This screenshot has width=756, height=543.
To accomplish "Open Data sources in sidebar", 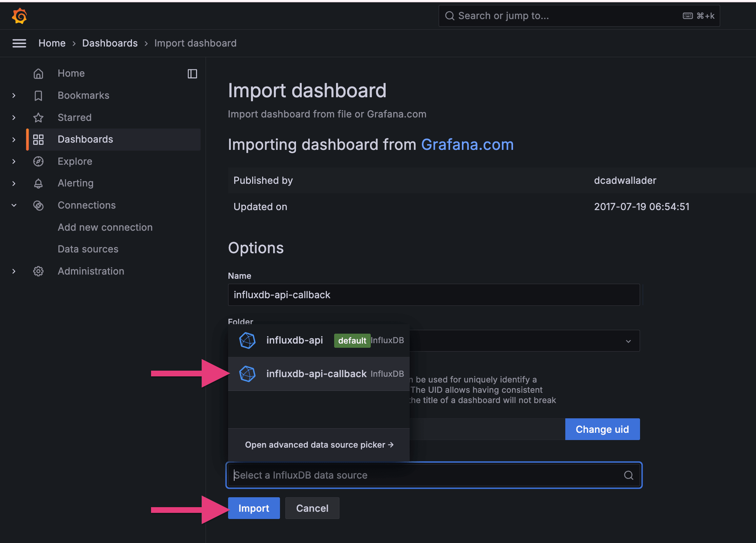I will (x=88, y=249).
